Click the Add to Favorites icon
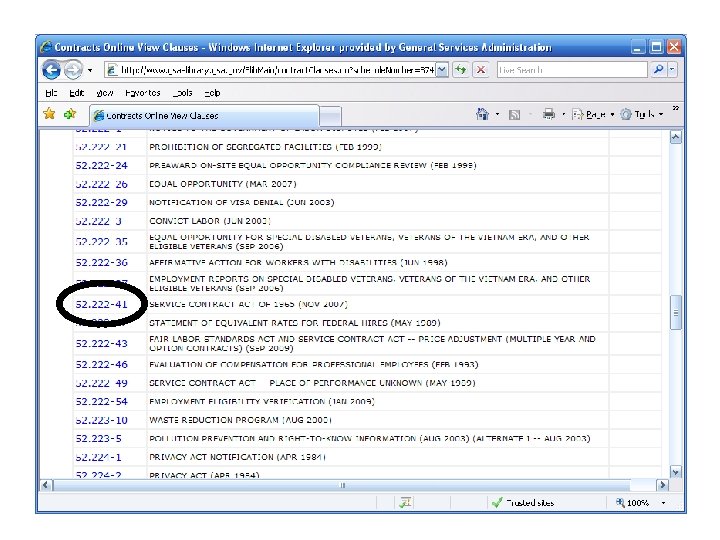The width and height of the screenshot is (720, 540). tap(70, 114)
